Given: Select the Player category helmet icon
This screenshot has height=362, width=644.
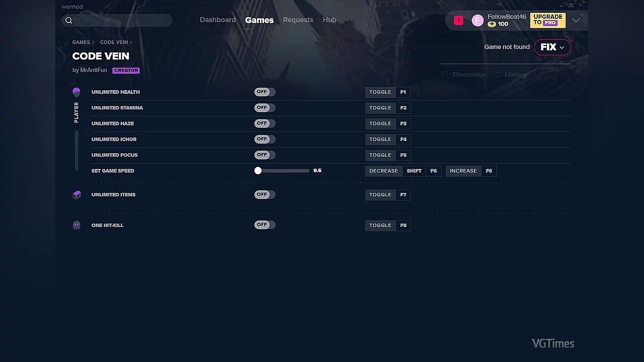Looking at the screenshot, I should pyautogui.click(x=76, y=92).
